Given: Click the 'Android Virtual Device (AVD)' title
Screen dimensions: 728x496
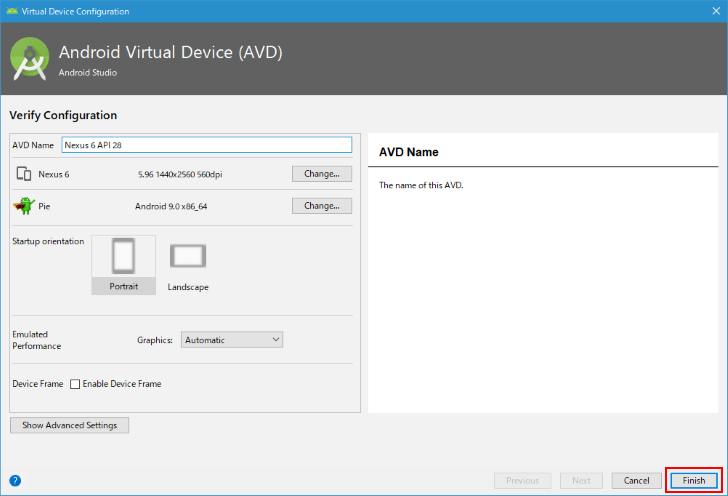Looking at the screenshot, I should 170,52.
